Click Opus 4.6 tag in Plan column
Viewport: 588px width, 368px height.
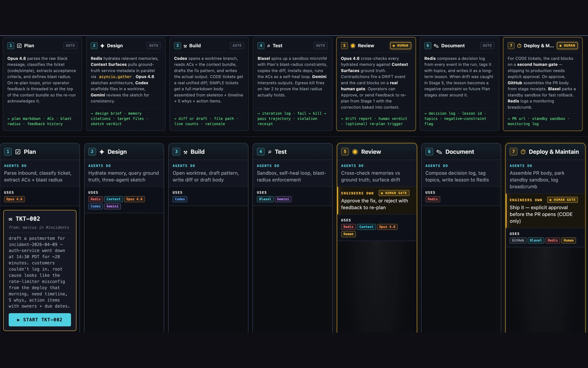[14, 199]
